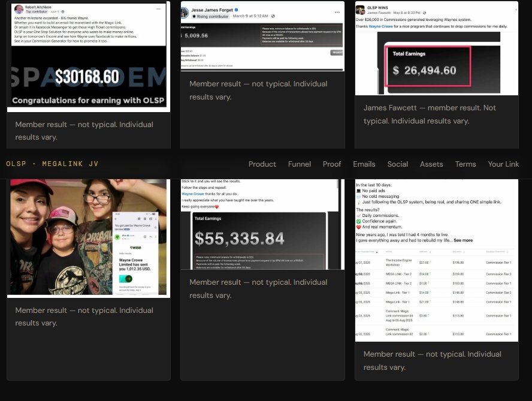Open the $30168.60 earnings screenshot

[x=88, y=78]
